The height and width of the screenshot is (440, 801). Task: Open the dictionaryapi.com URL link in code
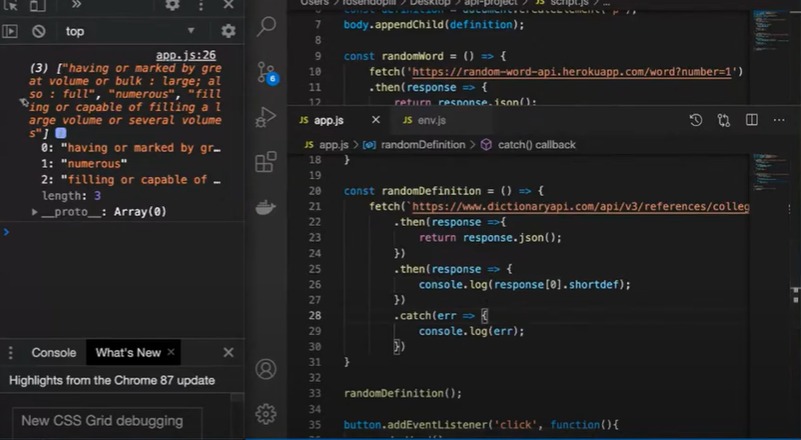tap(580, 206)
